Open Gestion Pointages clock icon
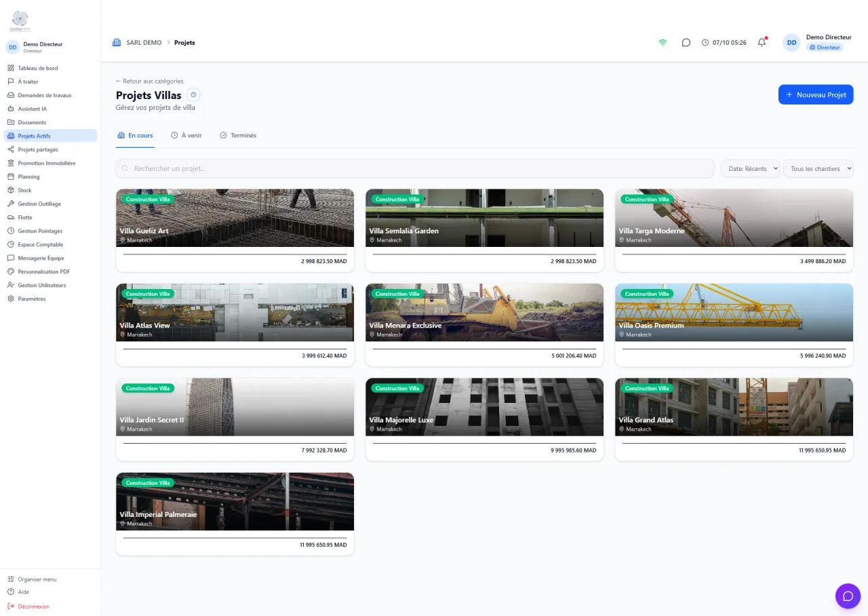This screenshot has height=616, width=868. tap(11, 231)
